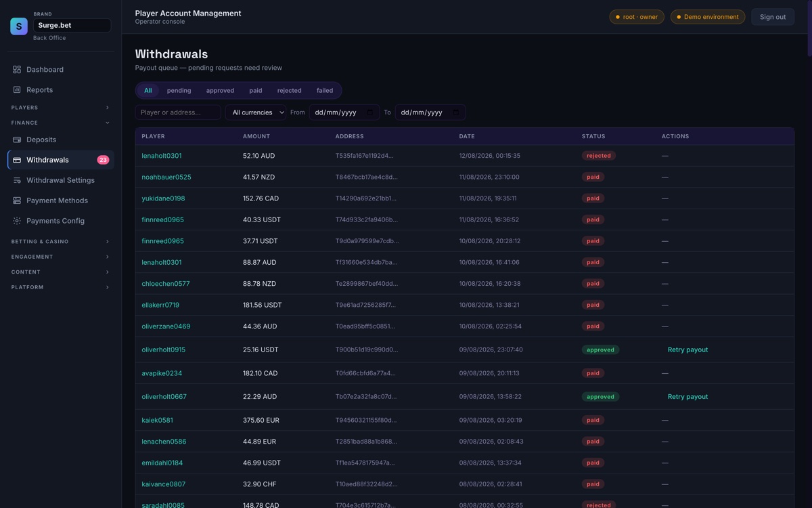Click the page vertical scrollbar
The height and width of the screenshot is (508, 812).
pos(809,28)
